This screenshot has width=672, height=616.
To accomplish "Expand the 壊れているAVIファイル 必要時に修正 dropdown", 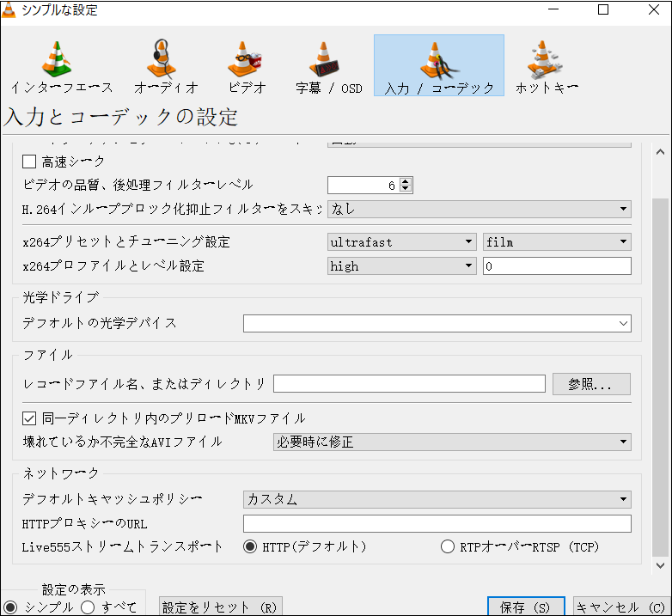I will (x=452, y=442).
